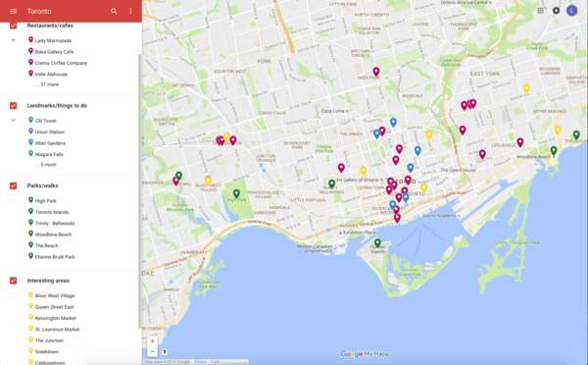Click the yellow pin west of Art Gallery of Ontario
Viewport: 588px width, 365px height.
(x=363, y=172)
